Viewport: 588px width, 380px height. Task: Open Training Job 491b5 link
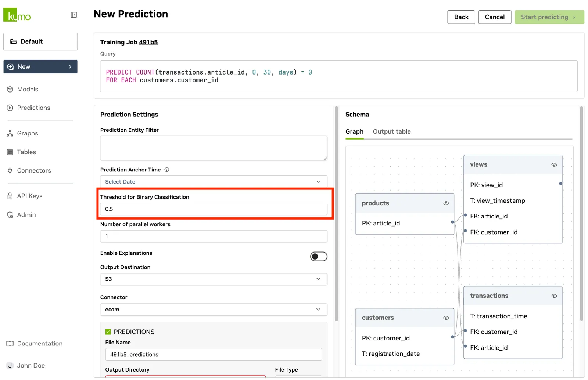point(148,42)
